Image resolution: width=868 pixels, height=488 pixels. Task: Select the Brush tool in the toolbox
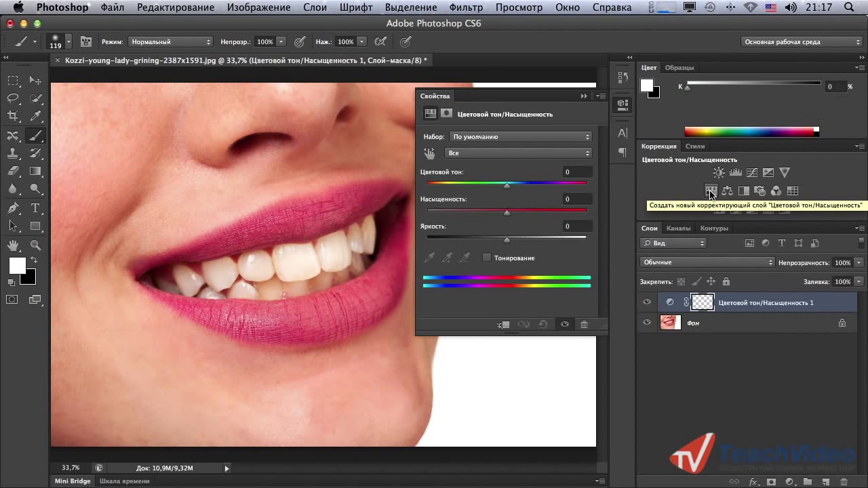(35, 136)
